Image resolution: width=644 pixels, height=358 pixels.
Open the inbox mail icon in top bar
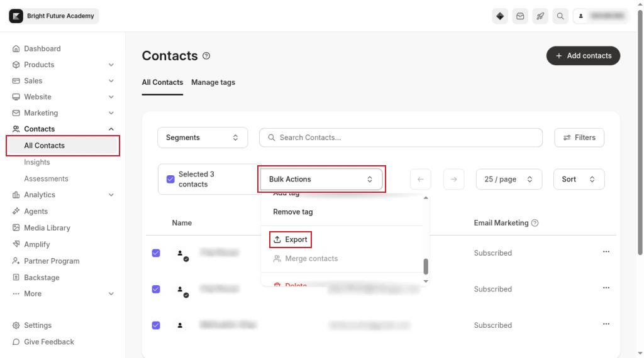pos(520,16)
